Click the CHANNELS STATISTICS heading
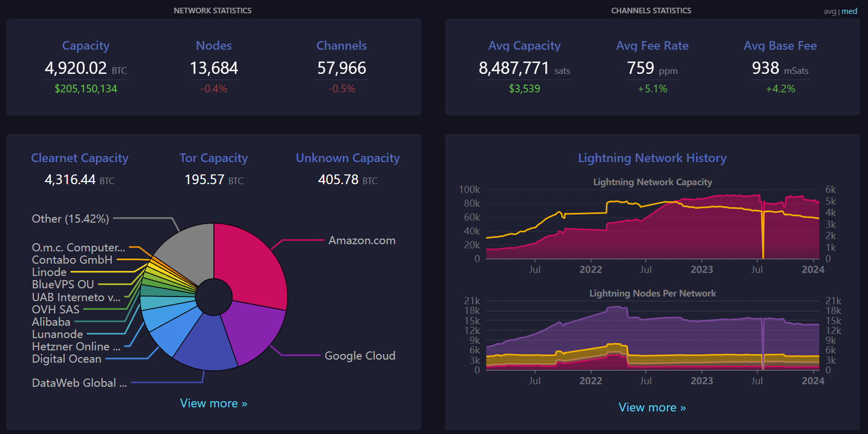Screen dimensions: 868x434 click(651, 11)
